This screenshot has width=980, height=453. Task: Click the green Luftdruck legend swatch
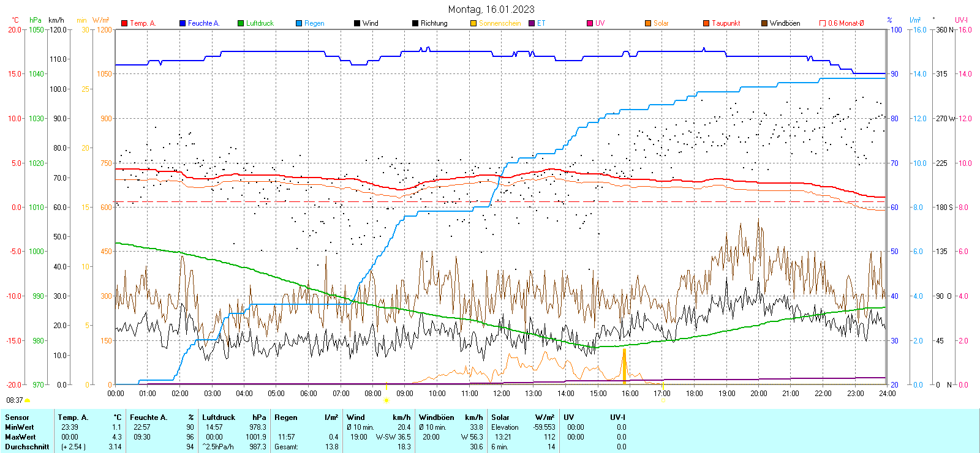241,23
